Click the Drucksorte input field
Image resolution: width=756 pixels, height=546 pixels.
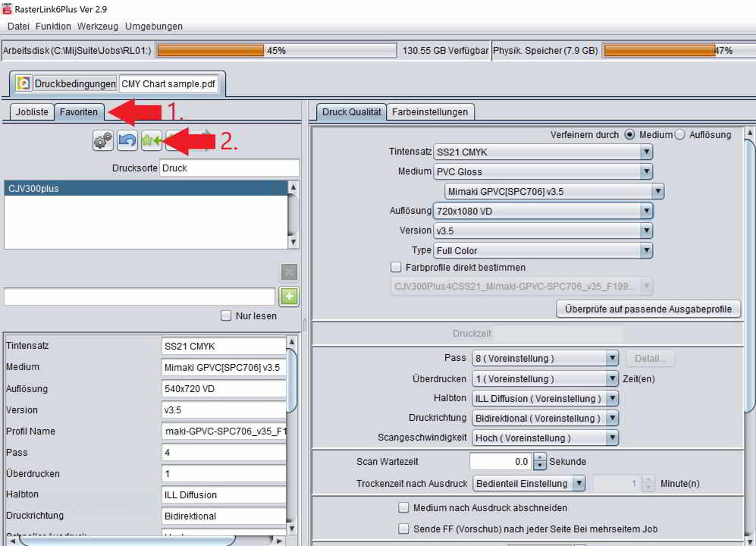(228, 168)
